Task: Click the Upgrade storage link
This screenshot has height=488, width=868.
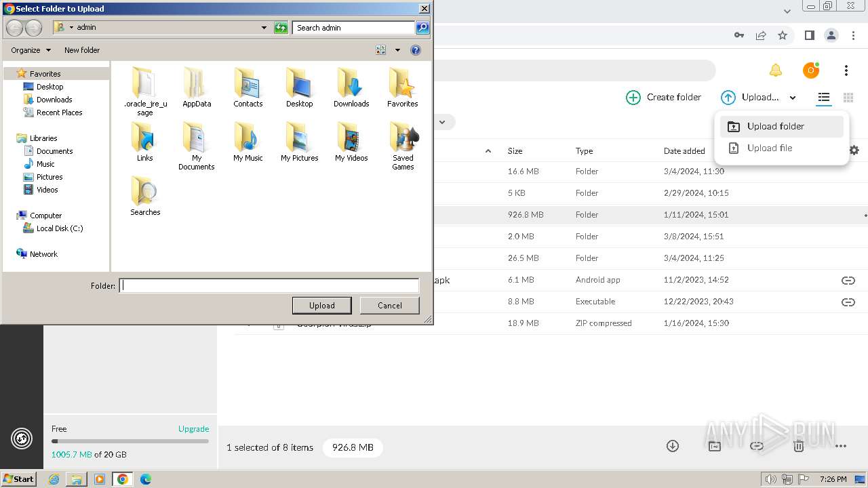Action: (x=193, y=428)
